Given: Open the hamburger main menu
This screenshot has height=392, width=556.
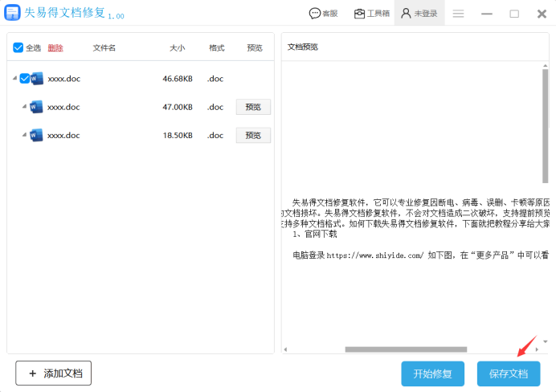Looking at the screenshot, I should point(458,14).
